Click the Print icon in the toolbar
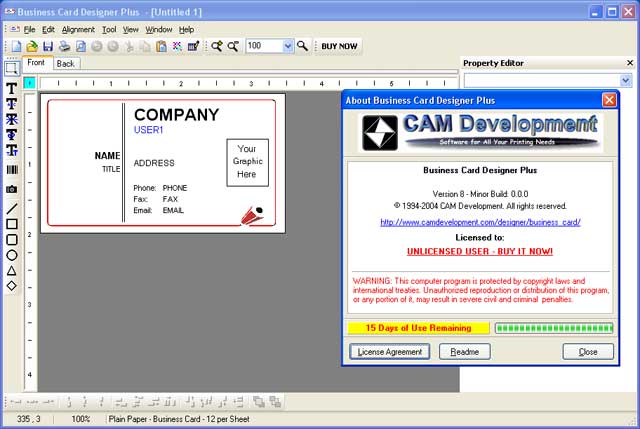The width and height of the screenshot is (640, 429). click(64, 46)
